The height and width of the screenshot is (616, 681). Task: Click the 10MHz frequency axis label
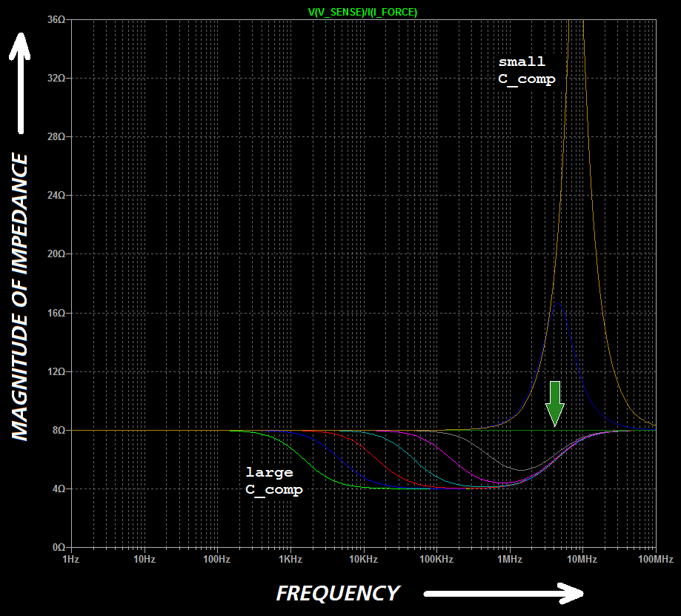click(x=582, y=559)
